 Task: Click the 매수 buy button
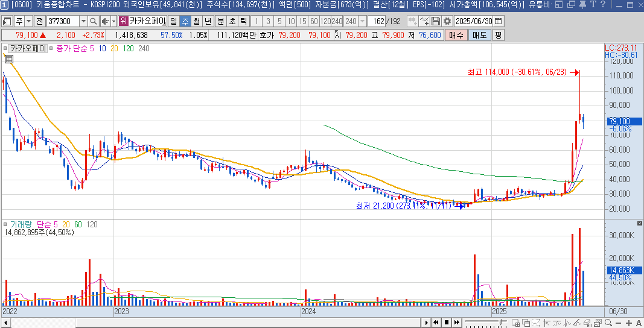[x=456, y=36]
